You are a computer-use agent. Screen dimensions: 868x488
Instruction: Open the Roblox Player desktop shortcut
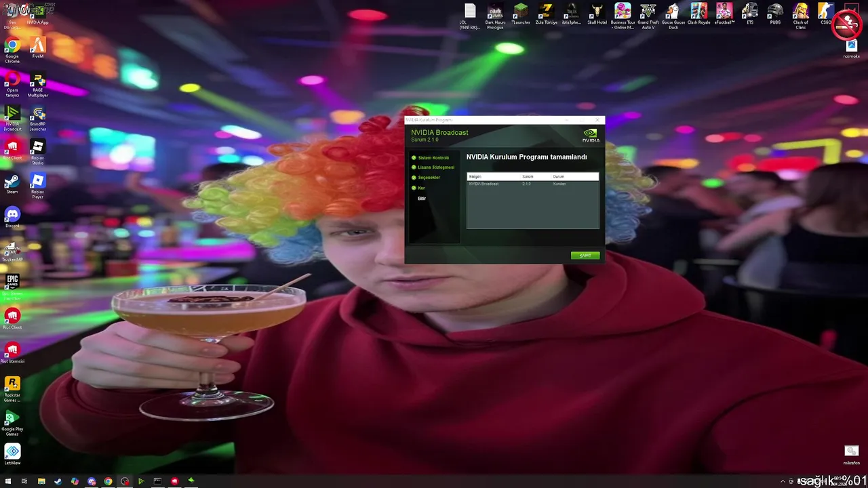point(38,186)
